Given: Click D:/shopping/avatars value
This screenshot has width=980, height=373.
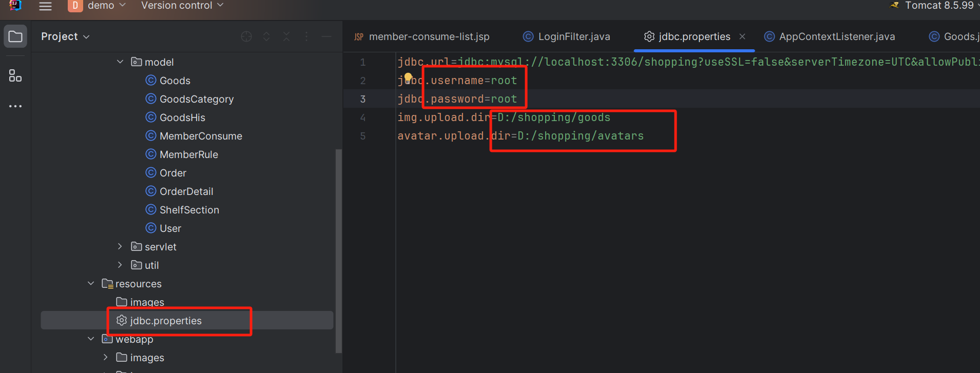Looking at the screenshot, I should [x=581, y=136].
